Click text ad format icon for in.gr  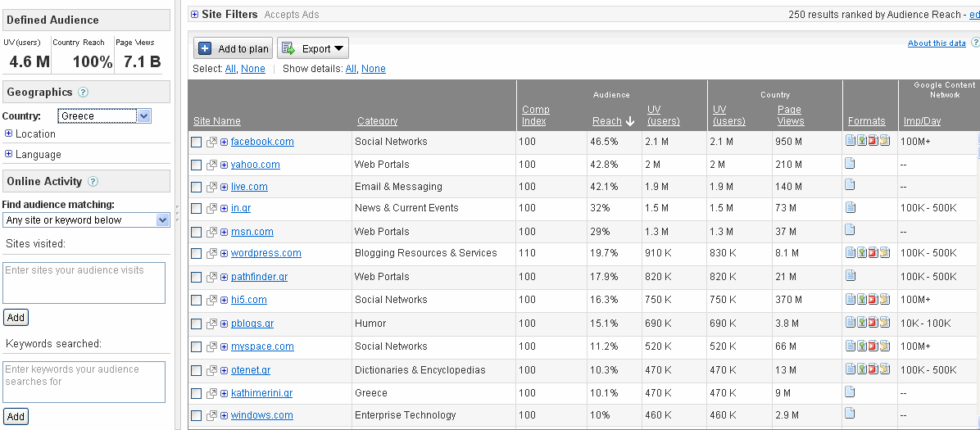850,207
